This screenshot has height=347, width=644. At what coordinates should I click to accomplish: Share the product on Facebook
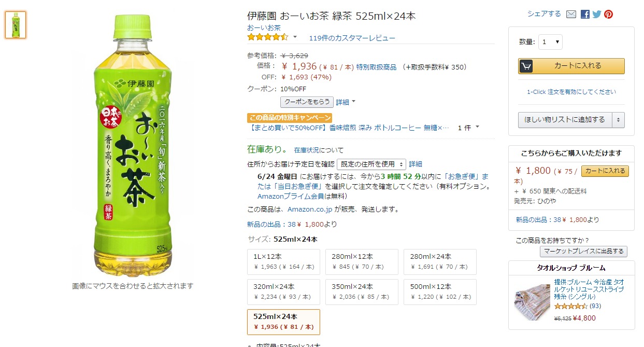(585, 14)
